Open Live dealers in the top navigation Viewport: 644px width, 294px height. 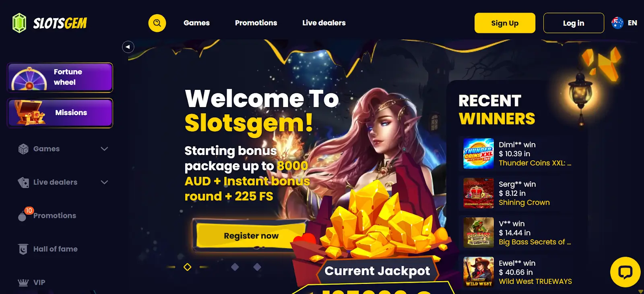click(324, 23)
